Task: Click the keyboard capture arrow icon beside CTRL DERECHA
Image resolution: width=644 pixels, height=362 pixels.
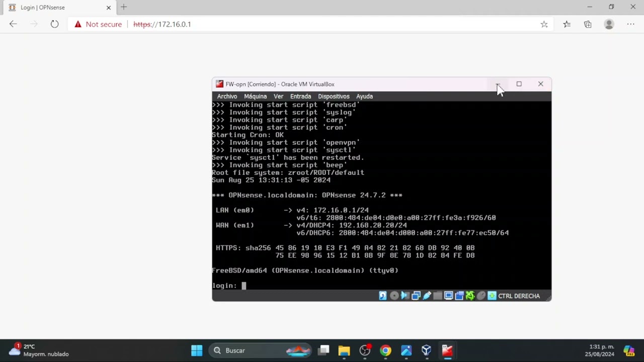Action: pos(492,296)
